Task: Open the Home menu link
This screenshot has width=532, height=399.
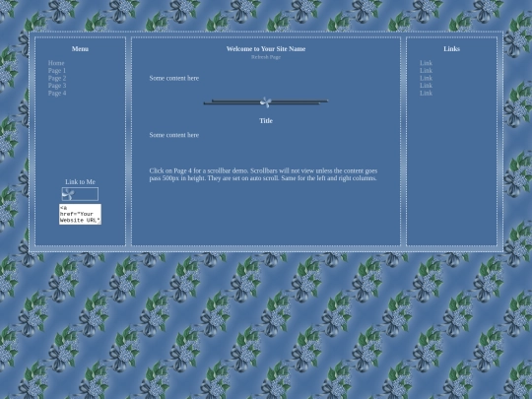Action: [x=56, y=63]
